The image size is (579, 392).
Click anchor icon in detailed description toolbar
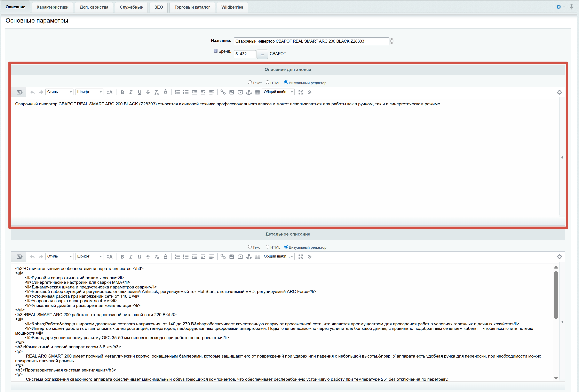click(x=249, y=257)
